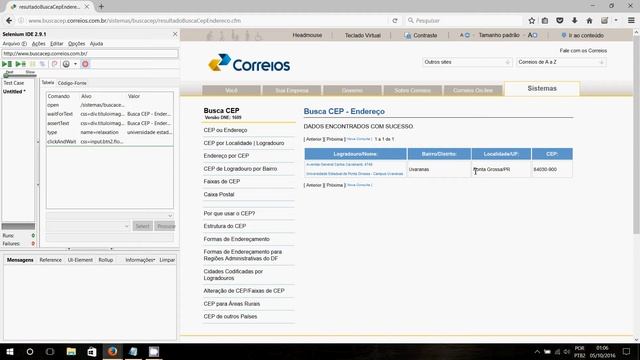
Task: Close the Selenium IDE sidebar panel
Action: click(x=175, y=34)
